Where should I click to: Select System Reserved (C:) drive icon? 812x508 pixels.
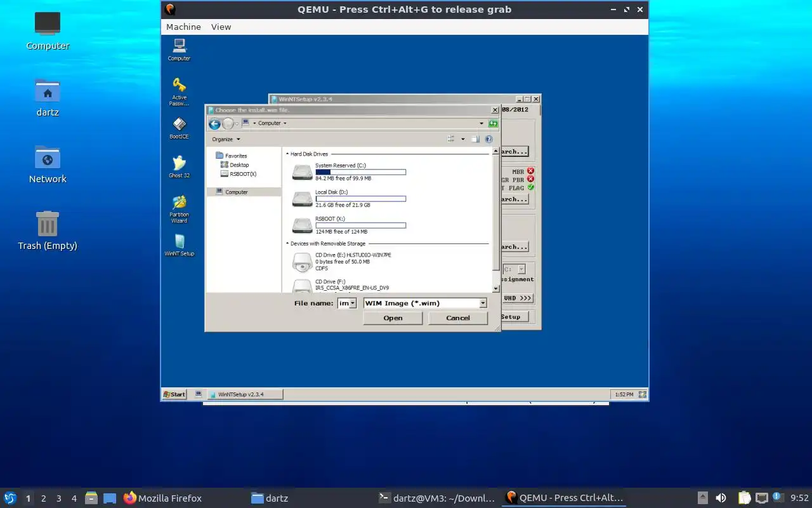pos(302,172)
